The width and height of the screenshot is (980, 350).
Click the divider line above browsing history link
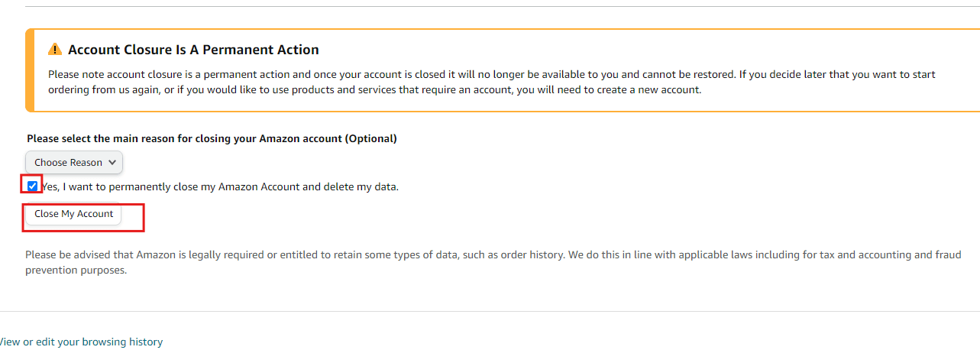point(490,311)
